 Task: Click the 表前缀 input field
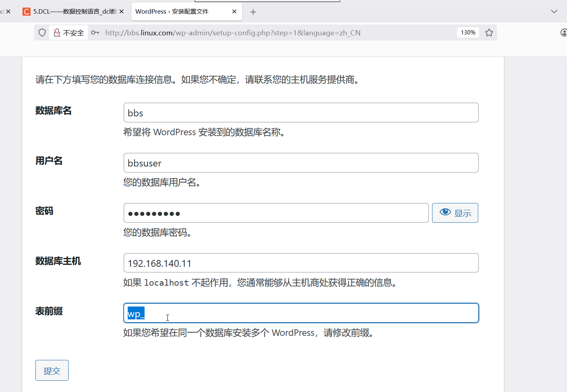301,313
